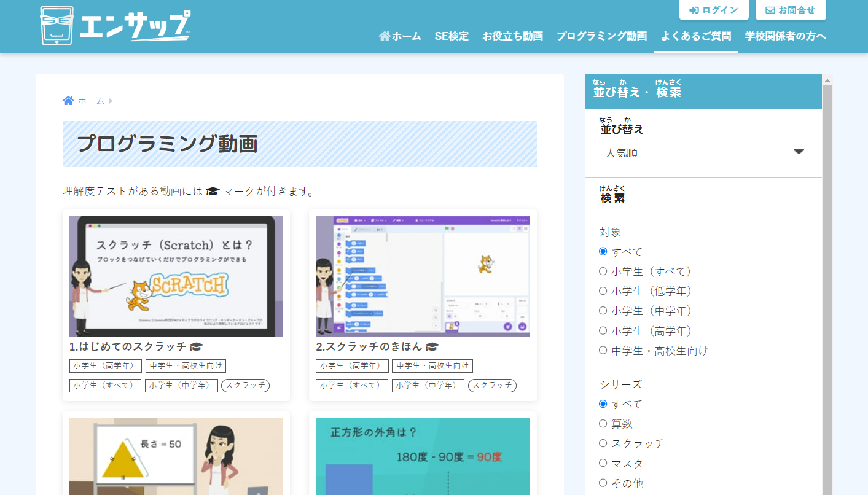This screenshot has width=868, height=495.
Task: Open the Scratch editor video thumbnail
Action: [x=423, y=276]
